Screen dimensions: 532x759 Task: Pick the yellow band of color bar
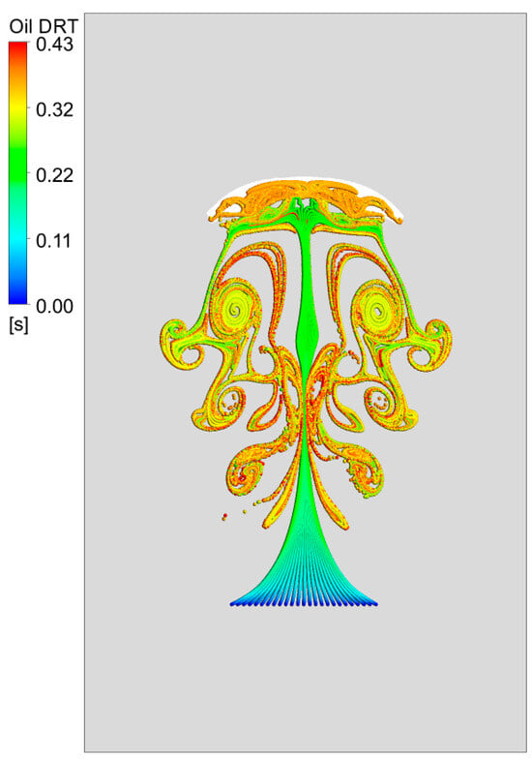point(17,110)
